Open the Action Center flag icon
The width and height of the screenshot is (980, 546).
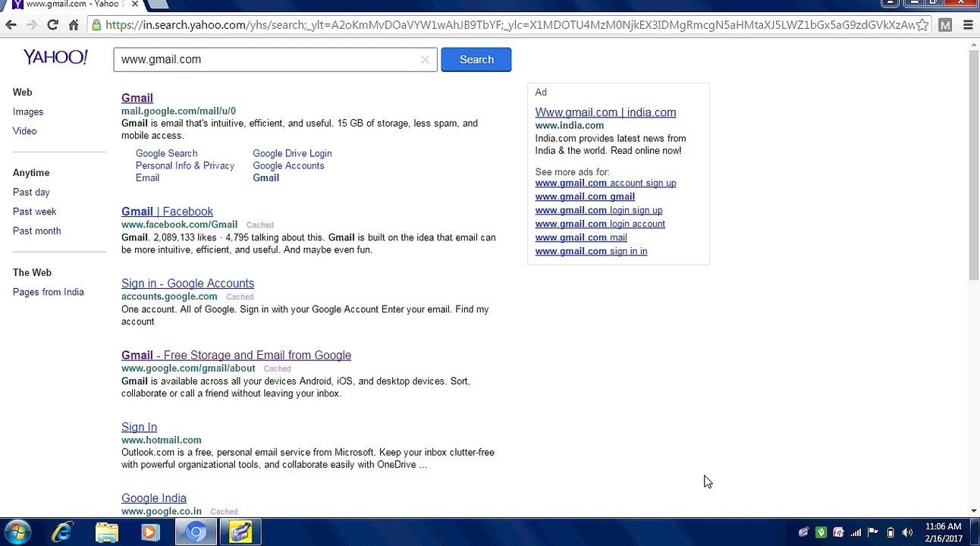coord(873,532)
